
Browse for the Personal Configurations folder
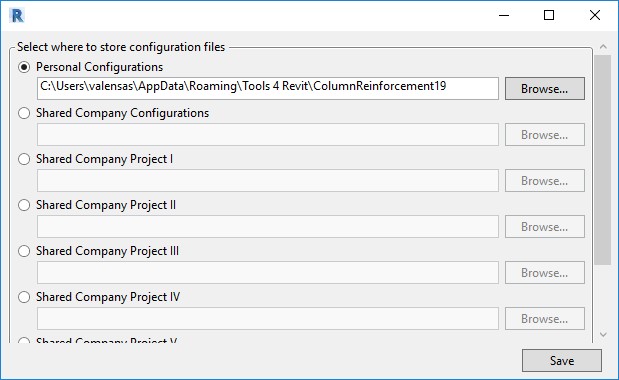[x=545, y=88]
